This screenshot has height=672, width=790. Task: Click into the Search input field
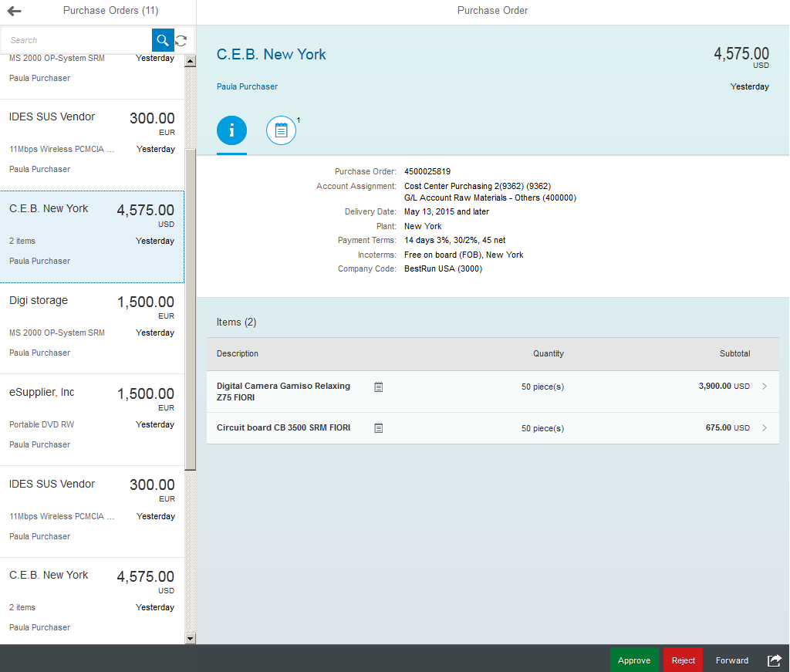tap(77, 40)
